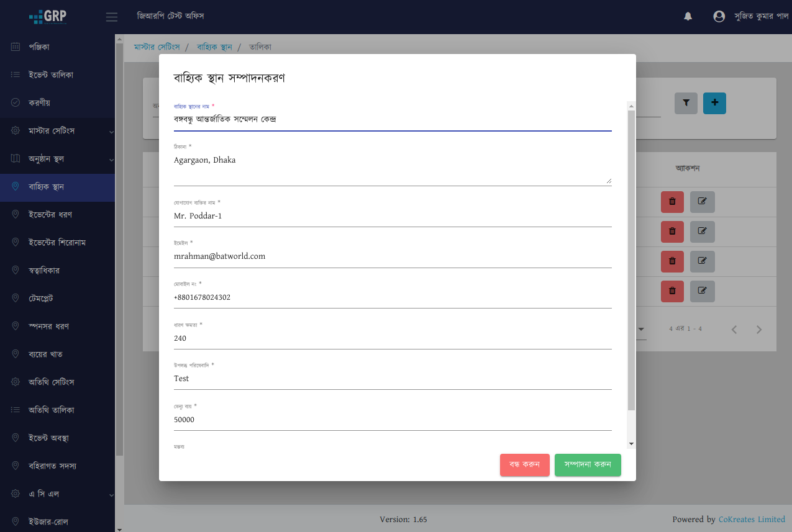
Task: Open user avatar for সুজিত কুমার পাল
Action: click(x=719, y=17)
